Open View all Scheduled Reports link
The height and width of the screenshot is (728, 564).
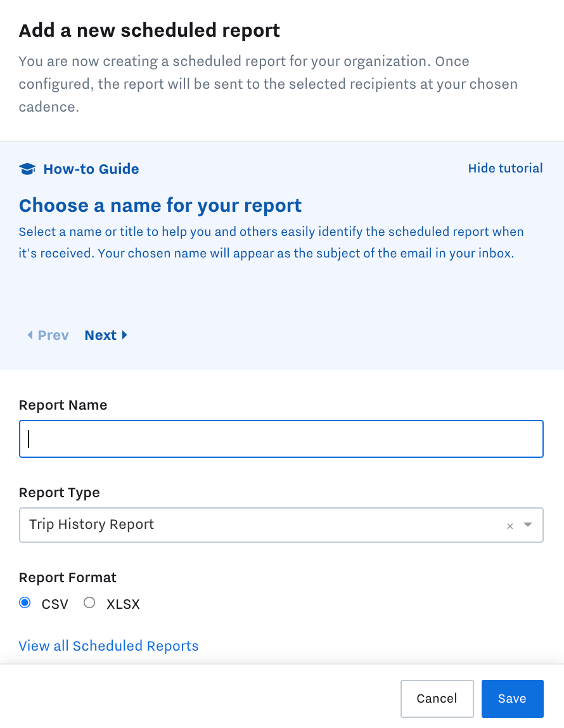[x=108, y=646]
